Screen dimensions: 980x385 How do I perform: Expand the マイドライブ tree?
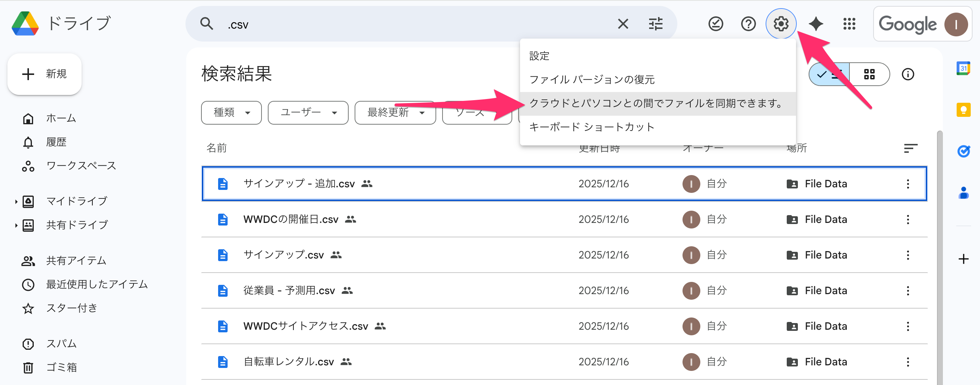click(x=16, y=201)
